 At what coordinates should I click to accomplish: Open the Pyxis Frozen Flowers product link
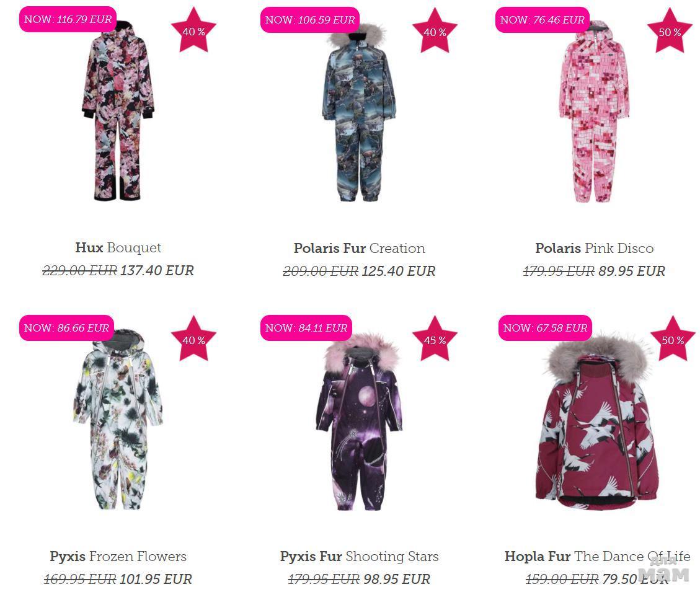coord(118,556)
